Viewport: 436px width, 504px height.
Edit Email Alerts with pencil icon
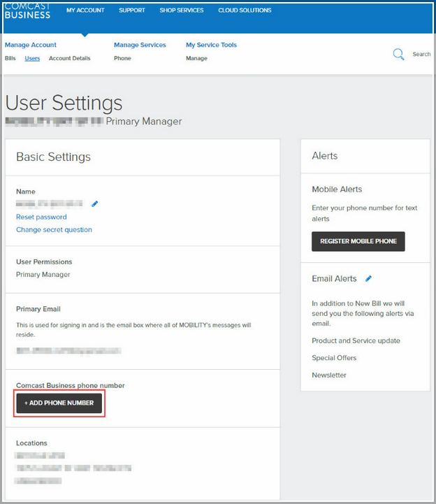(x=368, y=278)
